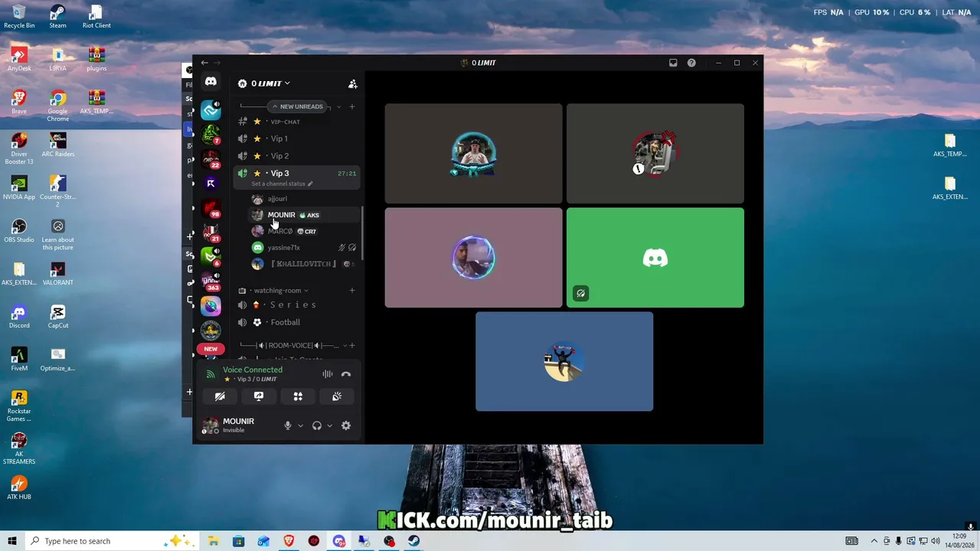Select user MARCØ in Vip 3
This screenshot has width=980, height=551.
point(303,231)
